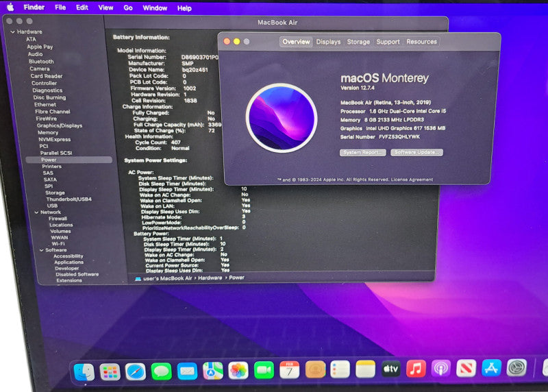548x392 pixels.
Task: Open Mail from the Dock
Action: click(187, 371)
